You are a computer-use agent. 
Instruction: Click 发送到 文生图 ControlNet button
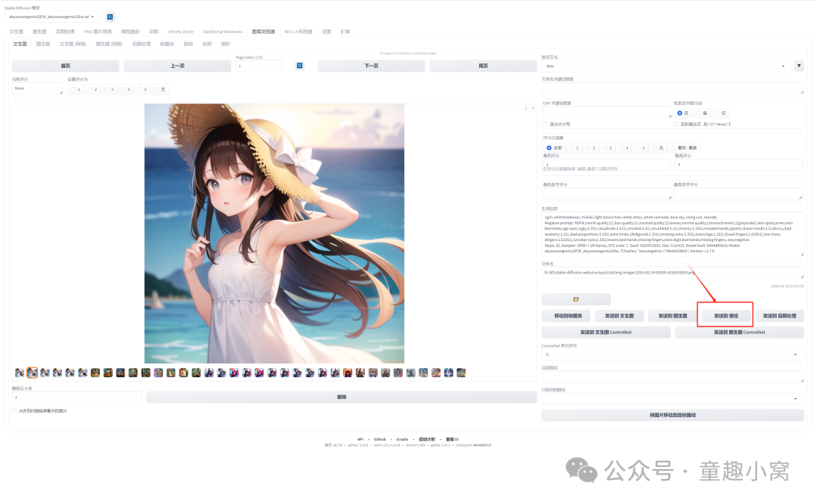click(606, 332)
